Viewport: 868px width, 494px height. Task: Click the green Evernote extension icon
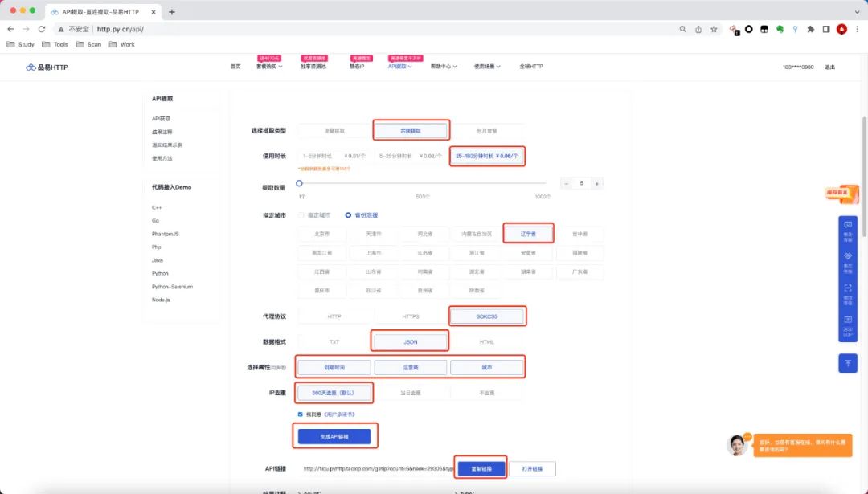point(780,29)
